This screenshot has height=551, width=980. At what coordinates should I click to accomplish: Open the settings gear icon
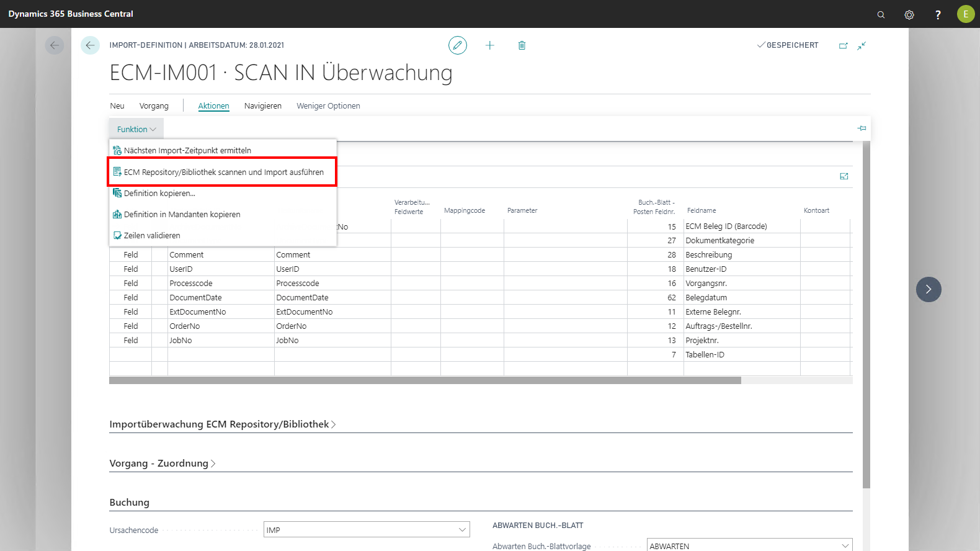coord(909,14)
